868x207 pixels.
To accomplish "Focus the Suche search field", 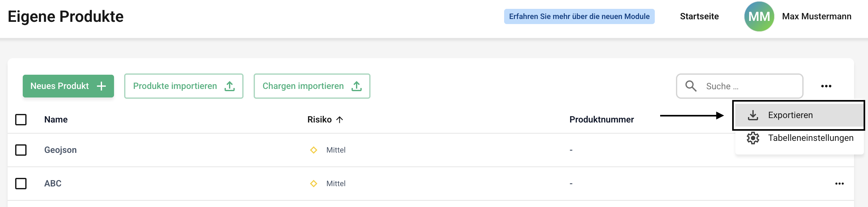I will click(751, 86).
